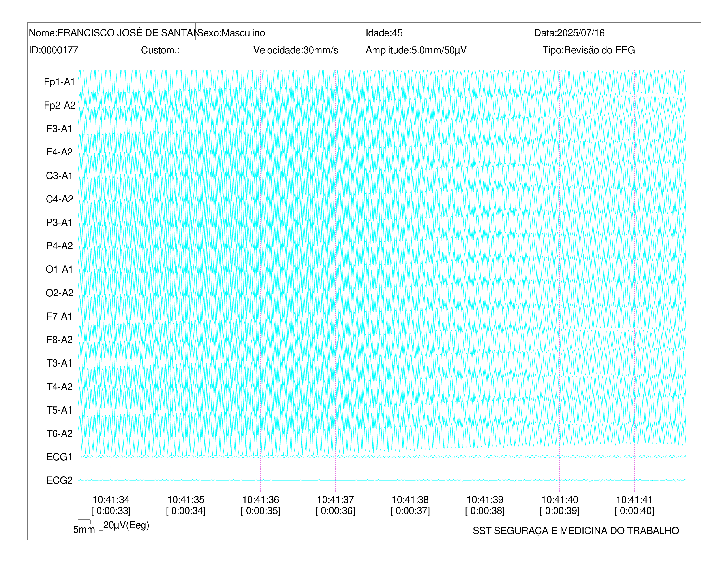The height and width of the screenshot is (563, 728).
Task: Click 'SST SEGURAÇA E MEDICINA DO TRABALHO' footer
Action: coord(576,531)
